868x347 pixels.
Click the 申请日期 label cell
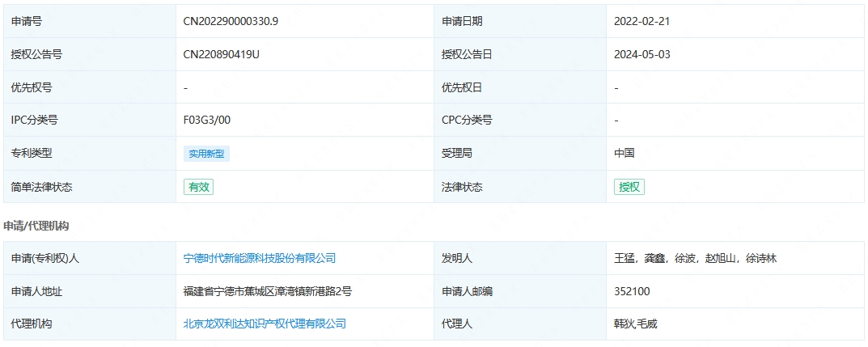point(520,22)
